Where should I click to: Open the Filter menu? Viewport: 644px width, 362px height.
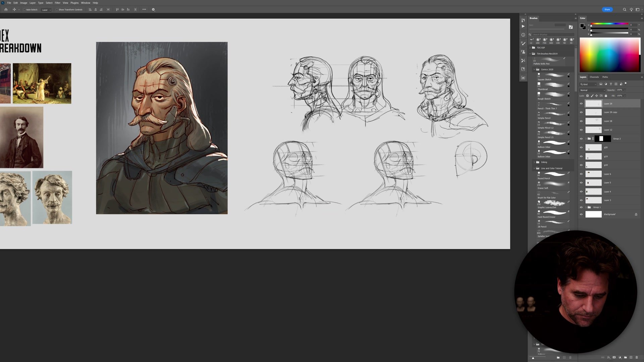[58, 3]
